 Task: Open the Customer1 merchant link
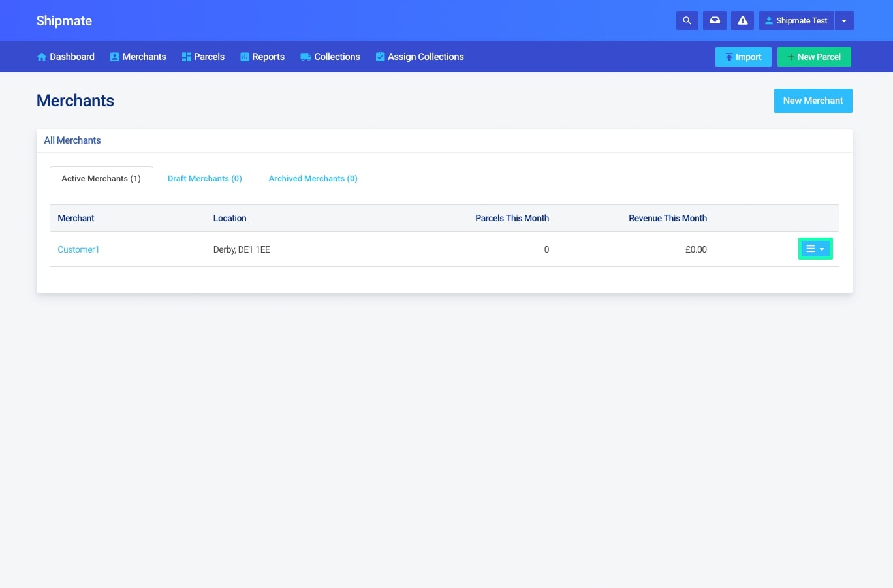78,249
